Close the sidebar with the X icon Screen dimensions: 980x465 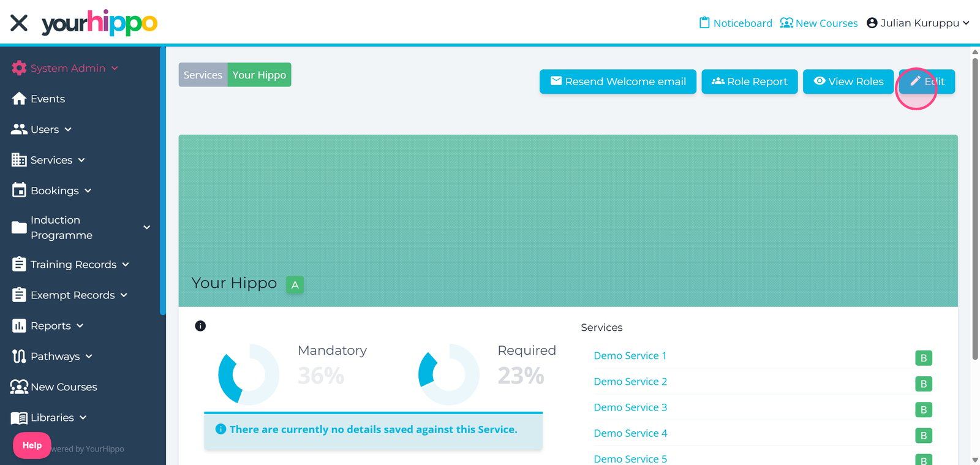(19, 23)
